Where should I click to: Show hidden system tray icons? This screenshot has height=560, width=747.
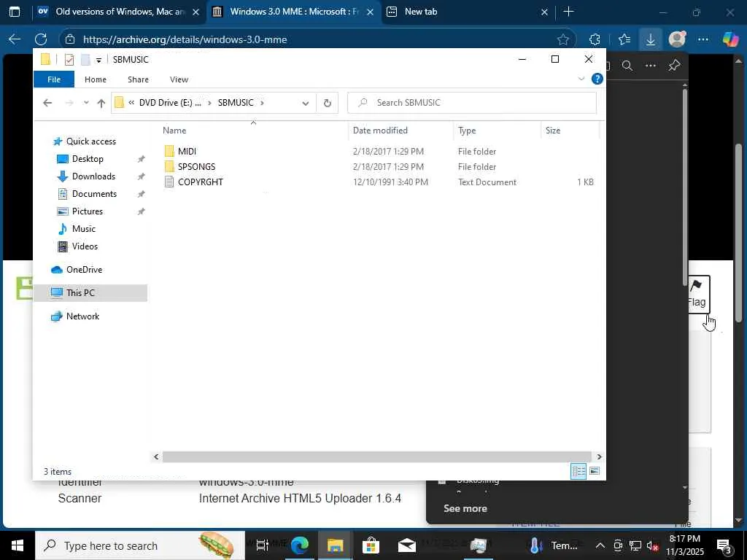pos(600,545)
